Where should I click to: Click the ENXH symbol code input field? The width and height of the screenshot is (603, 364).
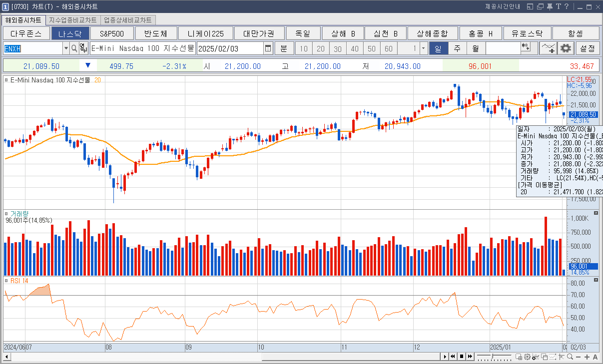tap(32, 48)
